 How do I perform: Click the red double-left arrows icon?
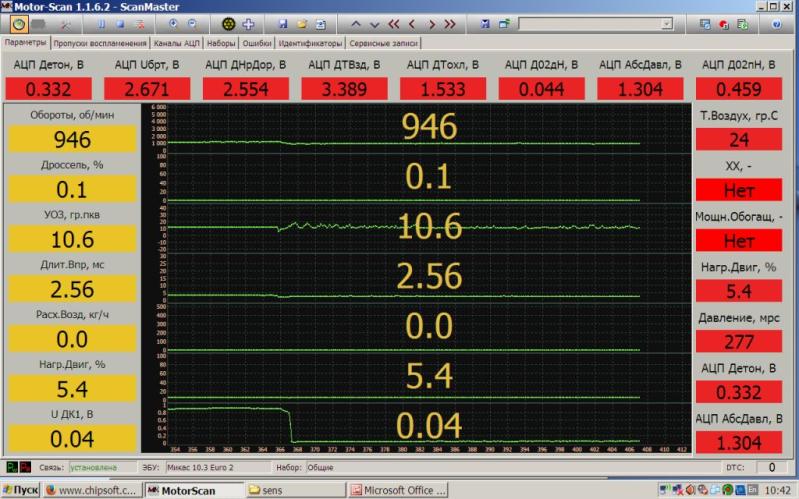coord(394,24)
